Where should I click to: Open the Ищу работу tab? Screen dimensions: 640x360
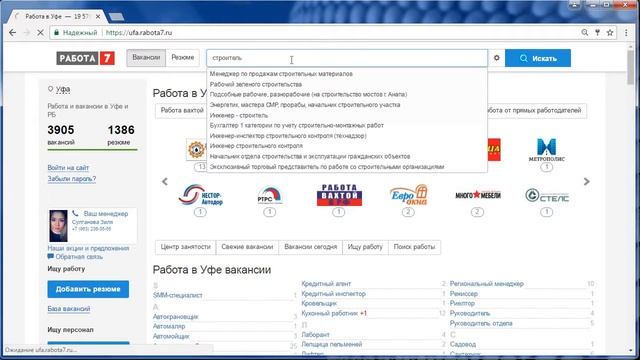365,247
